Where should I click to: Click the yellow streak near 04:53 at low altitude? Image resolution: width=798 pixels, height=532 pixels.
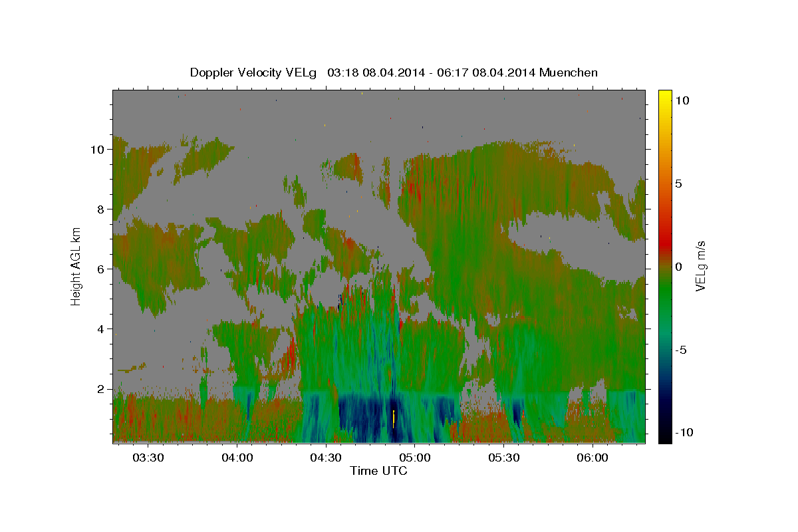coord(394,418)
